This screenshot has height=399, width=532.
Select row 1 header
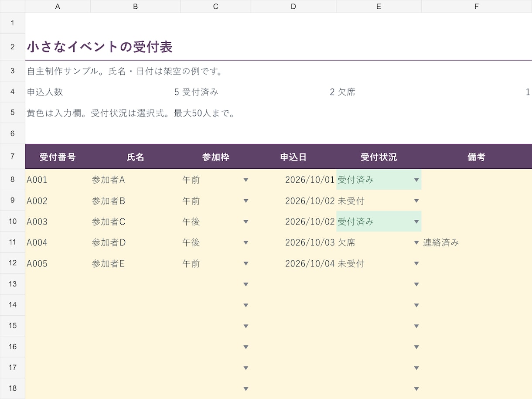[13, 23]
